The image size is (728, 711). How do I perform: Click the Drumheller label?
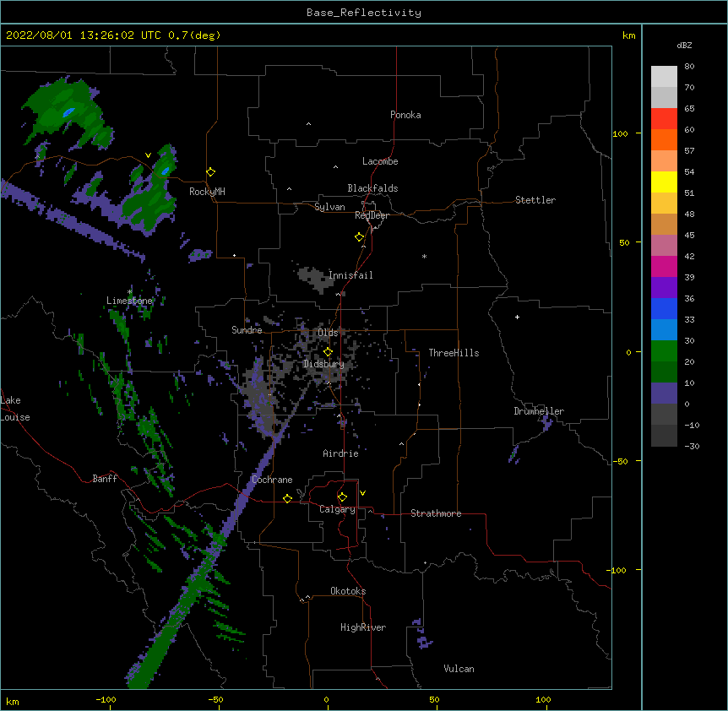click(x=539, y=411)
